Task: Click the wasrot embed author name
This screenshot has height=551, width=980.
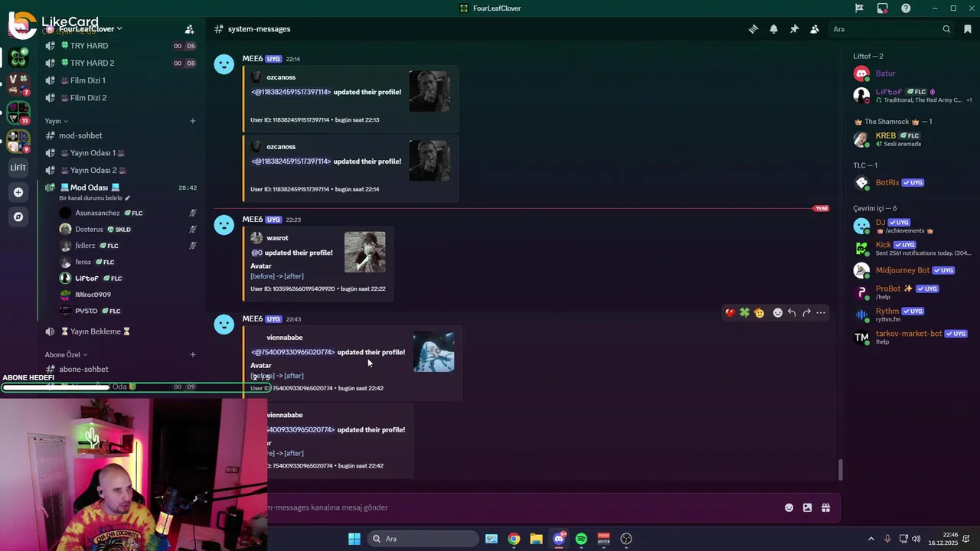Action: [x=277, y=238]
